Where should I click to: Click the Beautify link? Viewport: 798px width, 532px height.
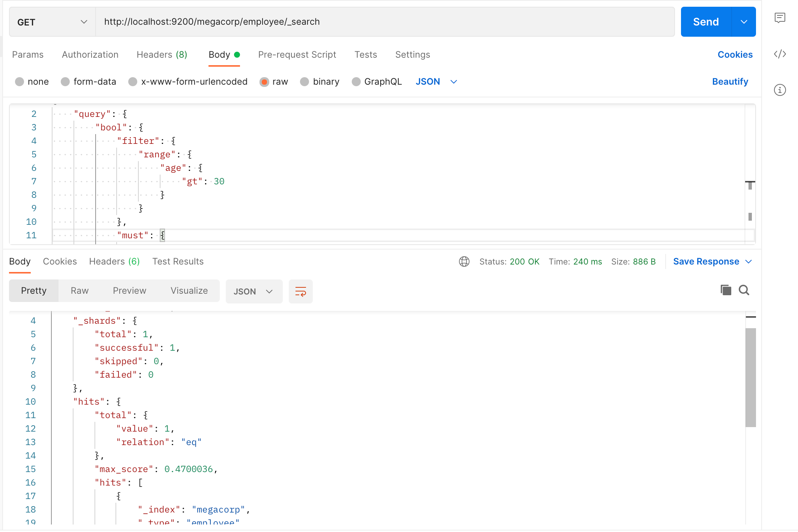click(x=730, y=82)
